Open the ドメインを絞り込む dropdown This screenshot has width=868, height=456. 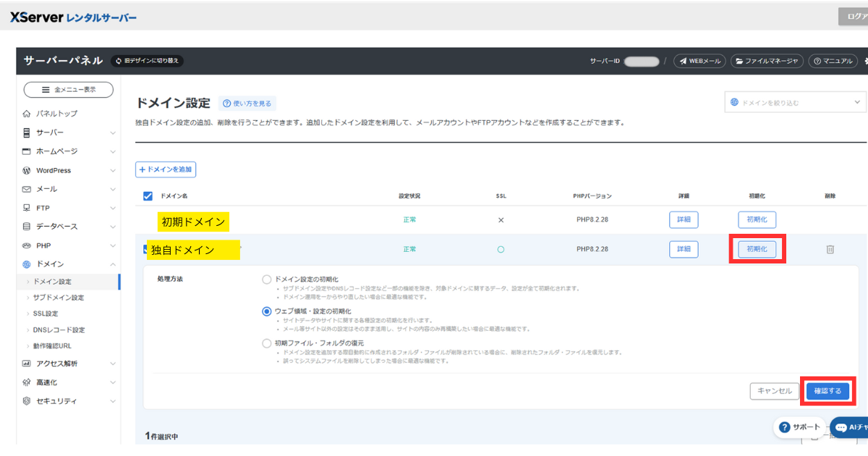click(794, 103)
